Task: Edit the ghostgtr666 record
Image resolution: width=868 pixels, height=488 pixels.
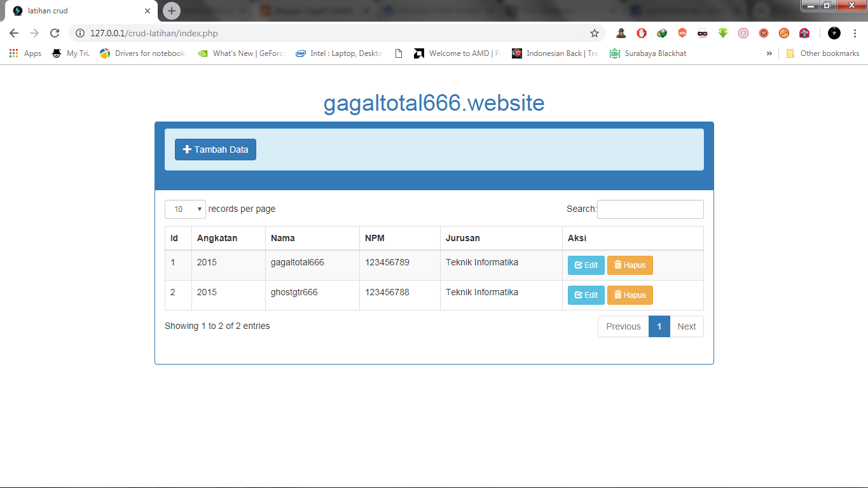Action: (586, 295)
